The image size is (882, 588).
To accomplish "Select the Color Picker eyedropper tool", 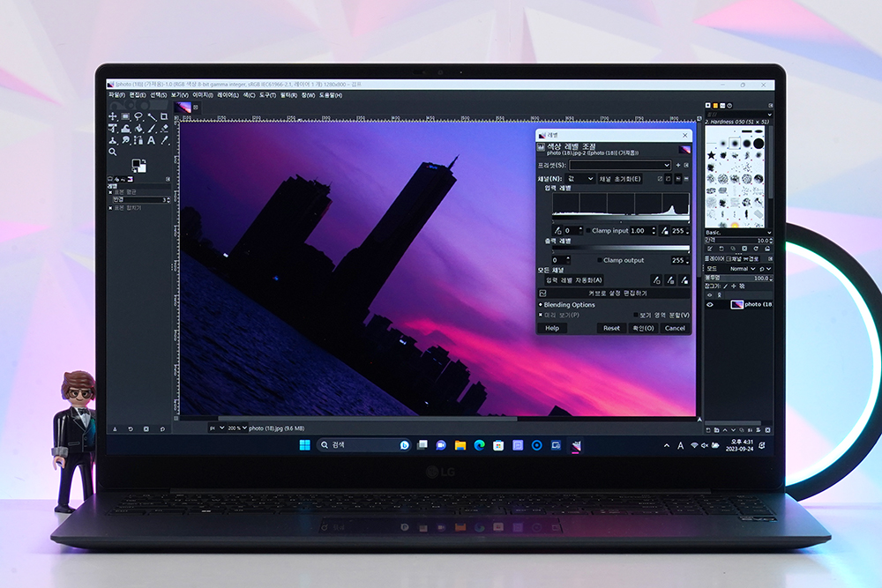I will (x=164, y=140).
